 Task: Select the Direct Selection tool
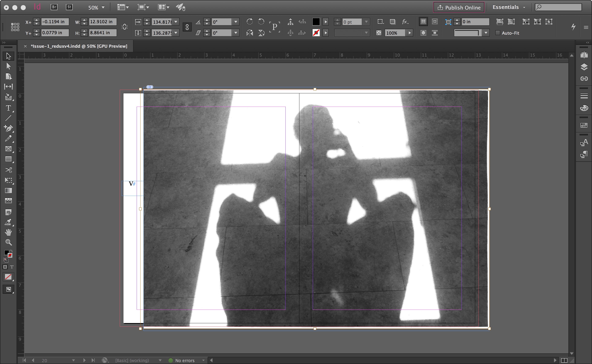8,66
